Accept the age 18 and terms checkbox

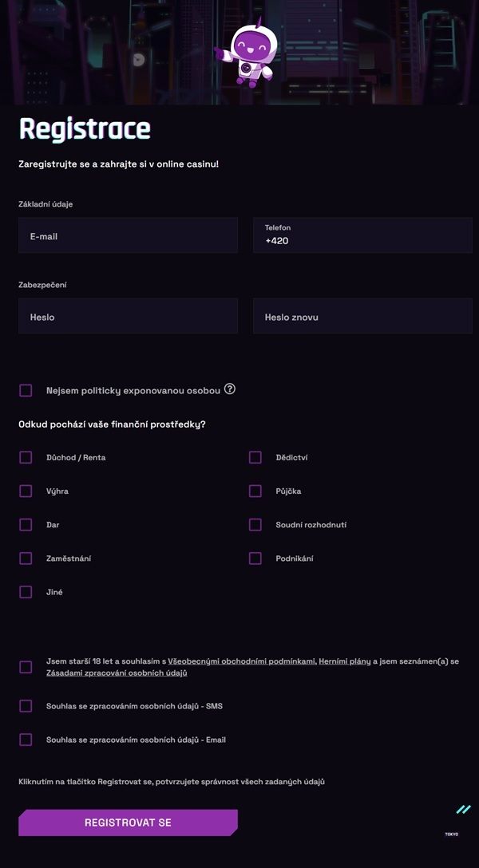pyautogui.click(x=26, y=667)
